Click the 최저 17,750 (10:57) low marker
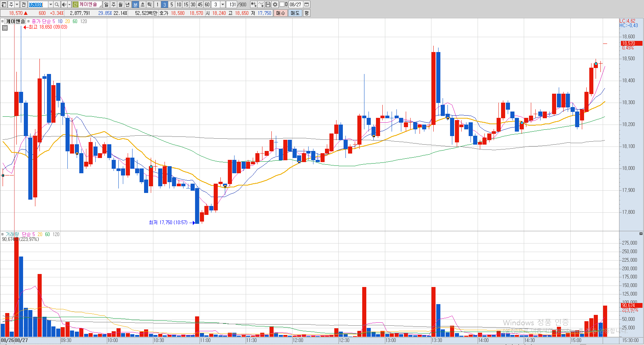Viewport: 644px width, 345px height. (172, 223)
